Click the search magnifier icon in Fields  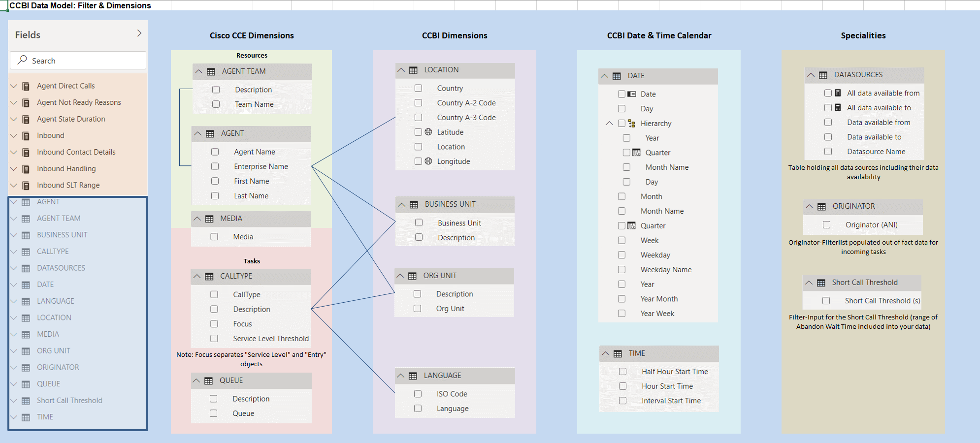point(22,60)
